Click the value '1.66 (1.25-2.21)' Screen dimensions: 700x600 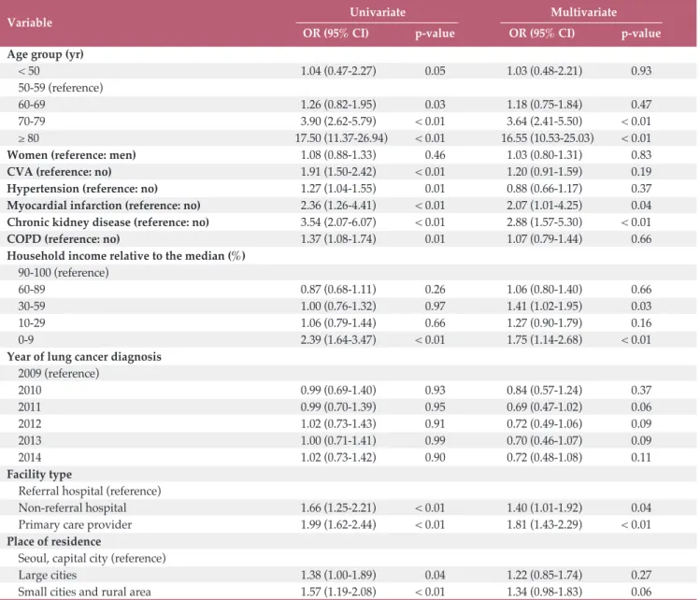click(338, 508)
